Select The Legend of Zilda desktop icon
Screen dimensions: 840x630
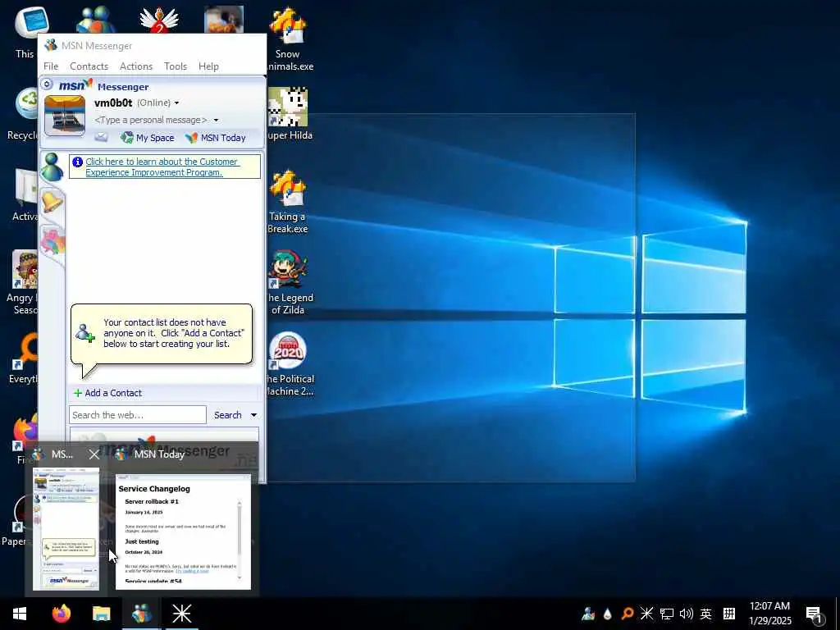288,283
